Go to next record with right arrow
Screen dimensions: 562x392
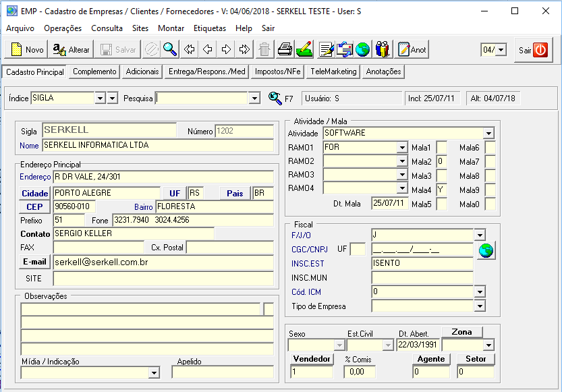click(226, 49)
